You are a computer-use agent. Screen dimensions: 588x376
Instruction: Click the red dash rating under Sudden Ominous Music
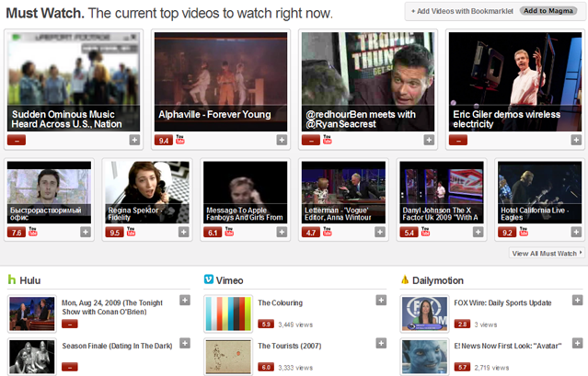(17, 141)
